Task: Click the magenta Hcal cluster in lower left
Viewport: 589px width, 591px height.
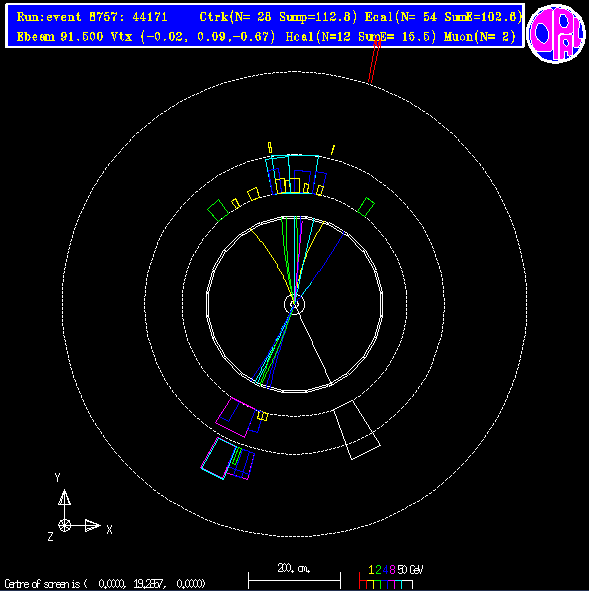Action: coord(236,417)
